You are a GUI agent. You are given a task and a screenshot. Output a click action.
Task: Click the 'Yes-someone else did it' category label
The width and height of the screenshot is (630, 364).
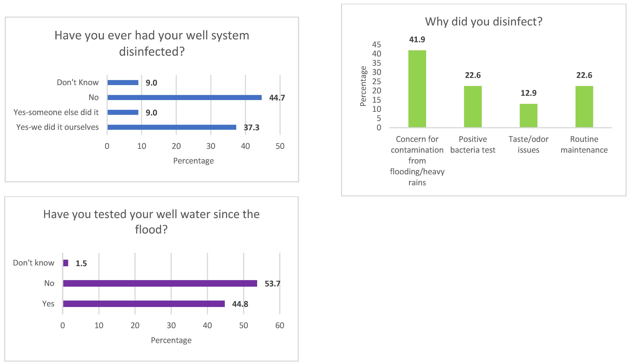[x=56, y=112]
